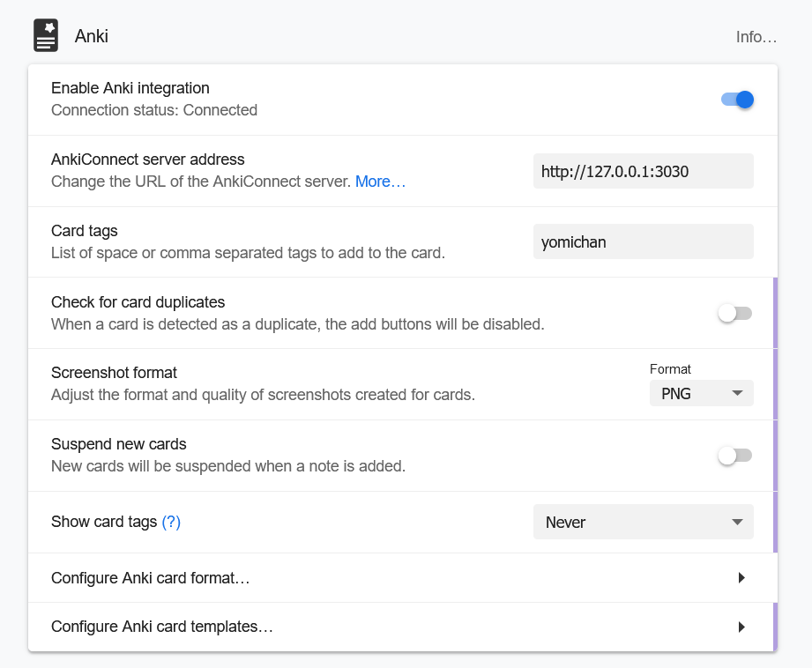Click the Enable Anki integration label
Screen dimensions: 812x668
130,88
